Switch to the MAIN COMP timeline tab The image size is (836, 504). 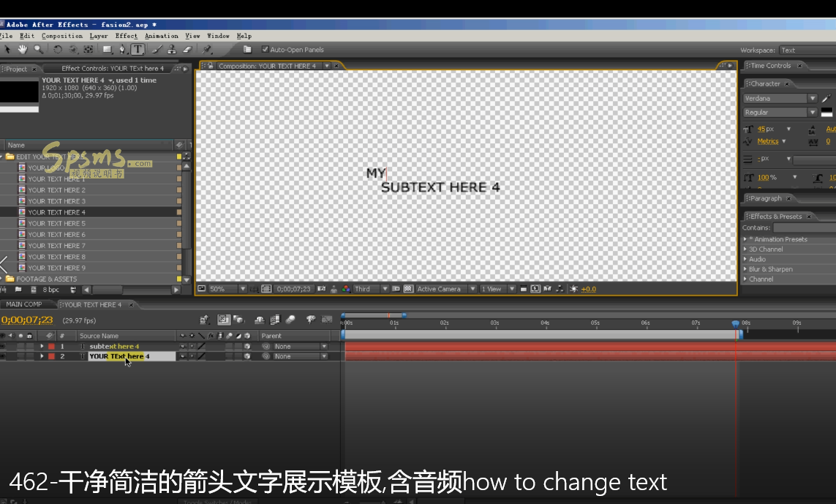(24, 304)
